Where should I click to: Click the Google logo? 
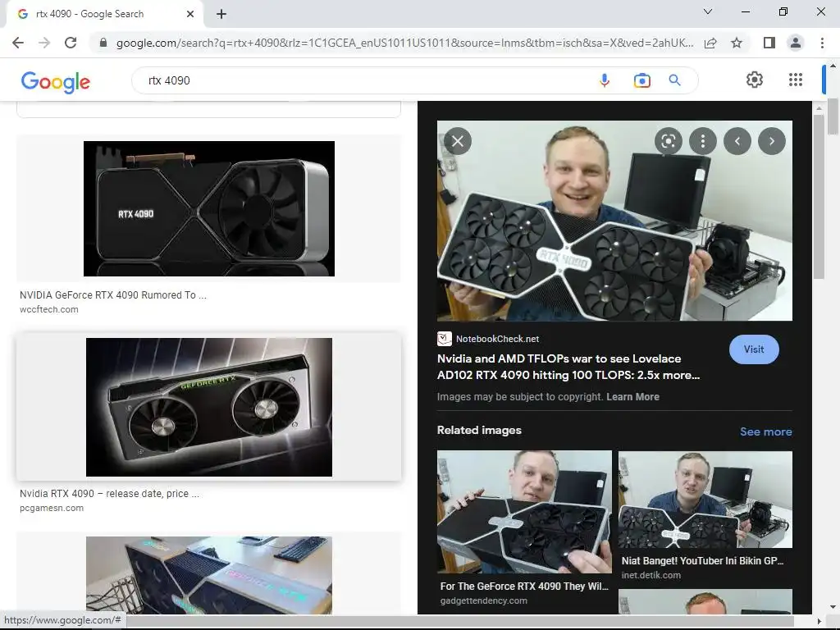click(x=56, y=82)
